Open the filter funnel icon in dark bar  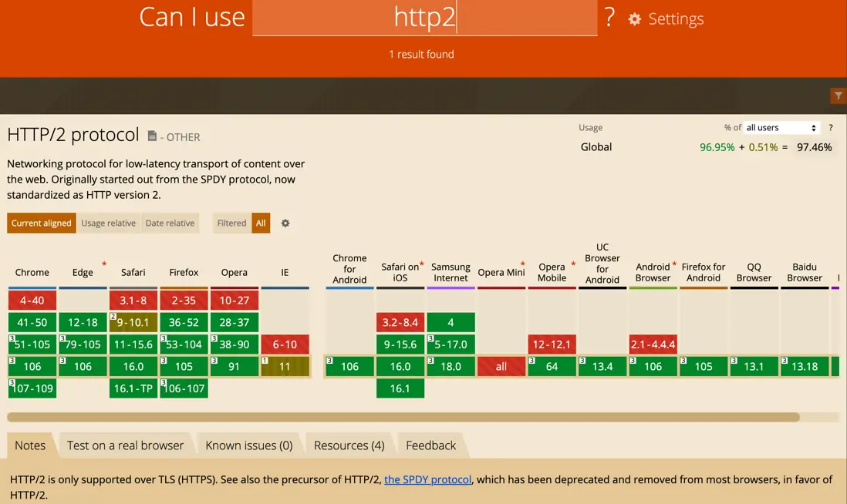838,96
